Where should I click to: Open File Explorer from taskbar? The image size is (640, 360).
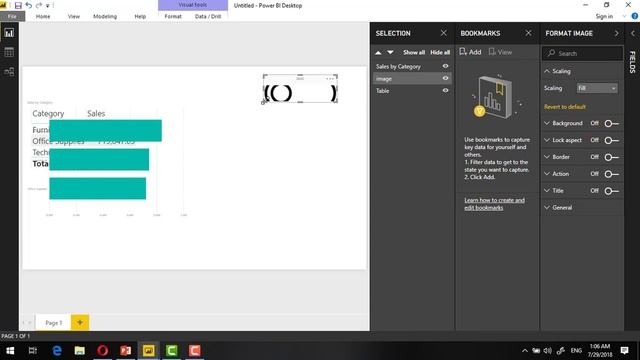80,351
